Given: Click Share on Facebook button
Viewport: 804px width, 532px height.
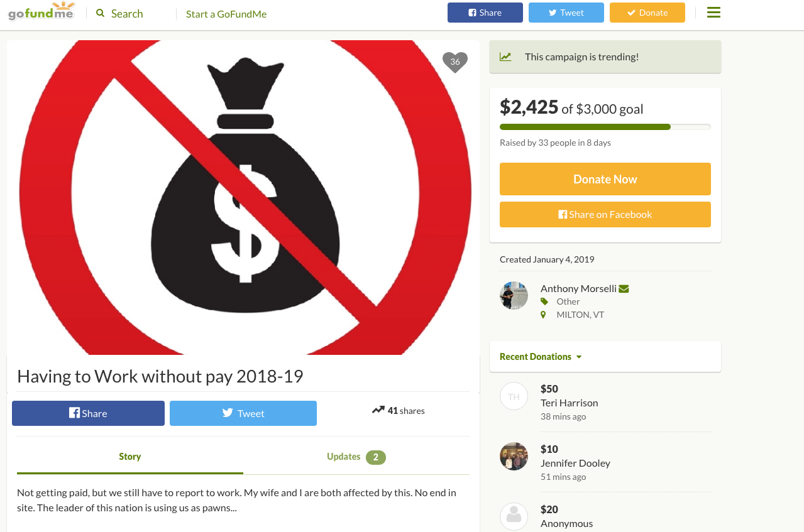Looking at the screenshot, I should tap(605, 214).
